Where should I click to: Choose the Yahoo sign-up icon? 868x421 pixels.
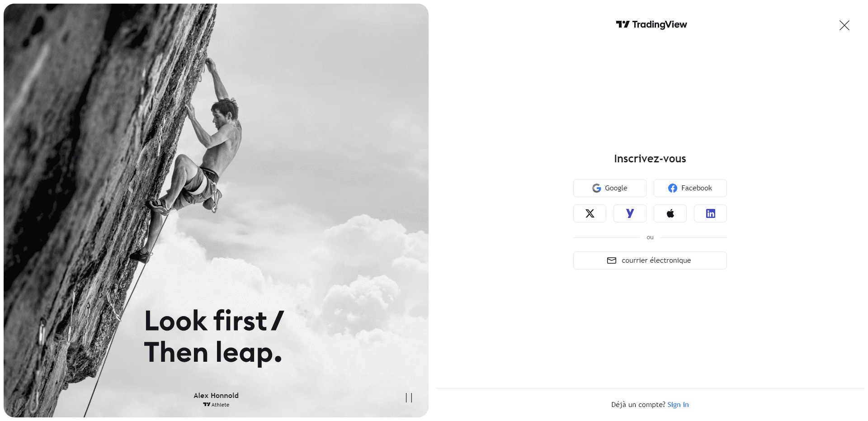[630, 213]
